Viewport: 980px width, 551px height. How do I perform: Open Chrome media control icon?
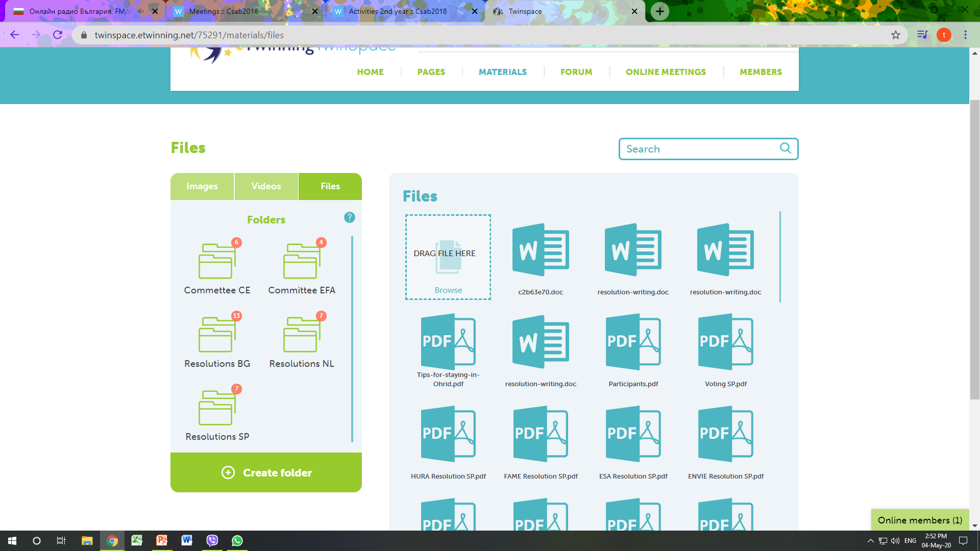click(922, 35)
